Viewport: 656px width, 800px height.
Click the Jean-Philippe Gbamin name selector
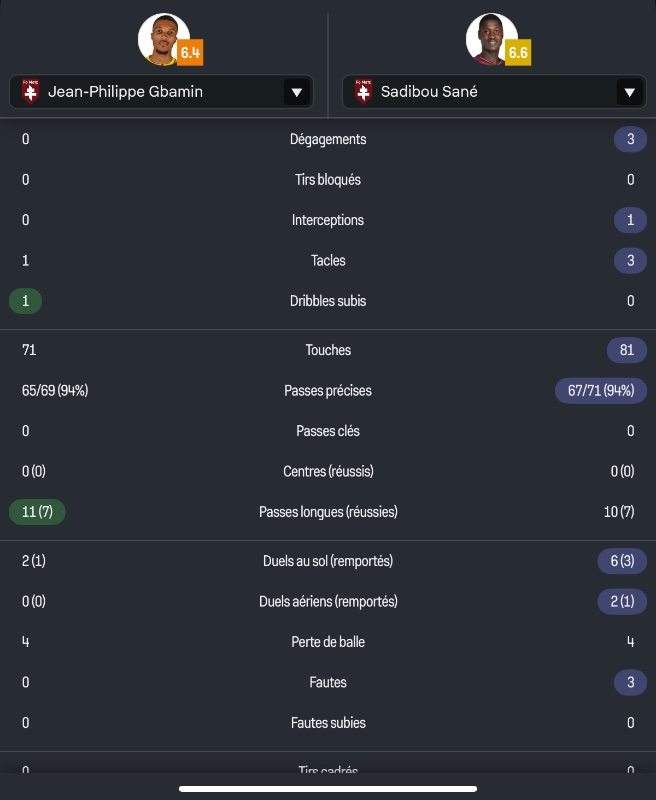tap(140, 93)
